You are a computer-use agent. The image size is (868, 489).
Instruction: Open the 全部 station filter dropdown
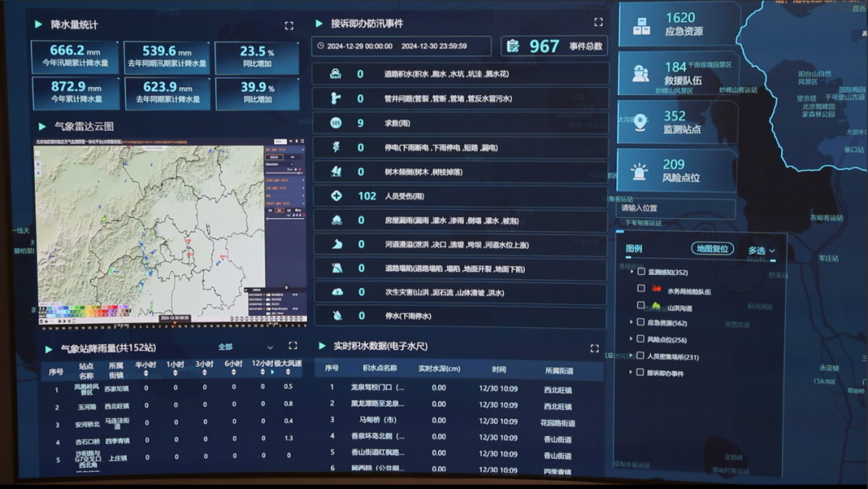[x=245, y=347]
